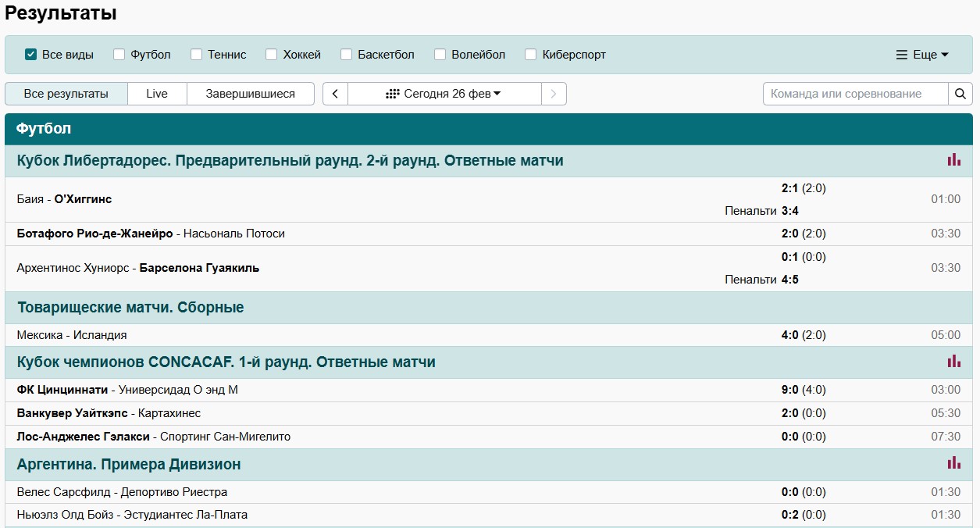Viewport: 980px width, 528px height.
Task: Tick the Теннис checkbox
Action: [197, 55]
